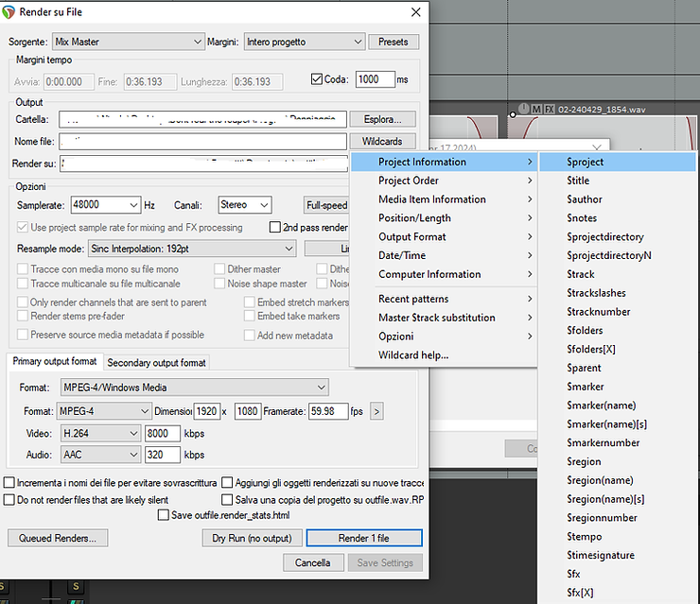Click the Full-speed render button
700x604 pixels.
(x=326, y=205)
